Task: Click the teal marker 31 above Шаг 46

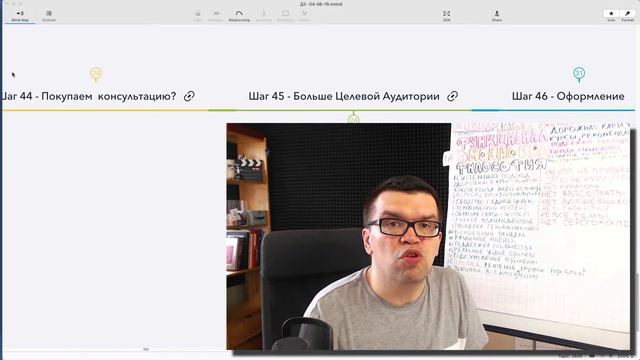Action: (x=579, y=74)
